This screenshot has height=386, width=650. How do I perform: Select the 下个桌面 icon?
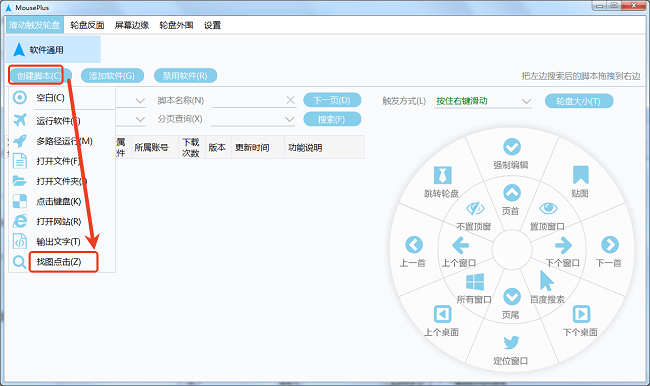pyautogui.click(x=581, y=314)
